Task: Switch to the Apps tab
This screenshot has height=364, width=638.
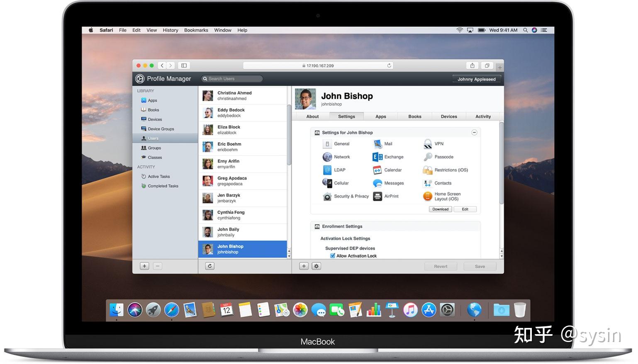Action: tap(381, 116)
